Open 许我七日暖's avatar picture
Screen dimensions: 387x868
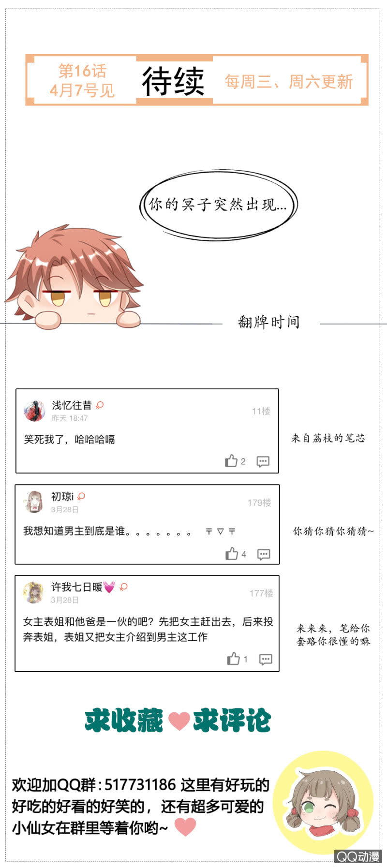click(x=33, y=592)
